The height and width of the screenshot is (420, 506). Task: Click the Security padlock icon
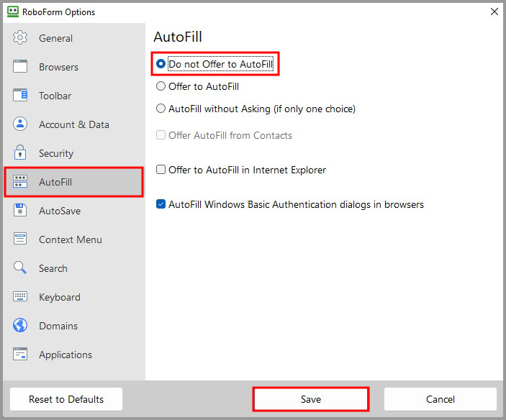pyautogui.click(x=20, y=153)
